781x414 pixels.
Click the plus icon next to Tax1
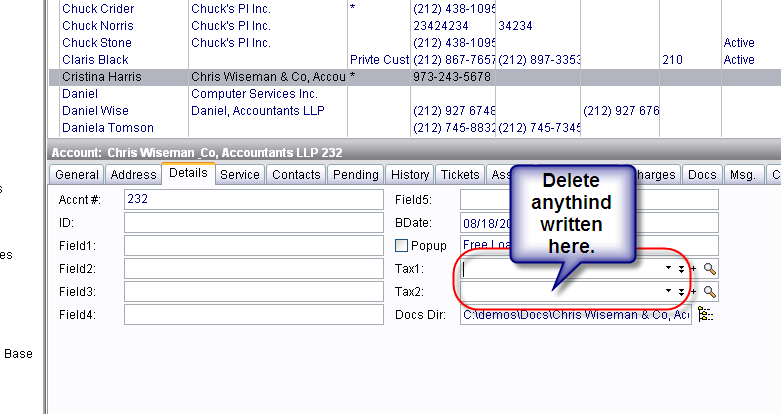693,269
